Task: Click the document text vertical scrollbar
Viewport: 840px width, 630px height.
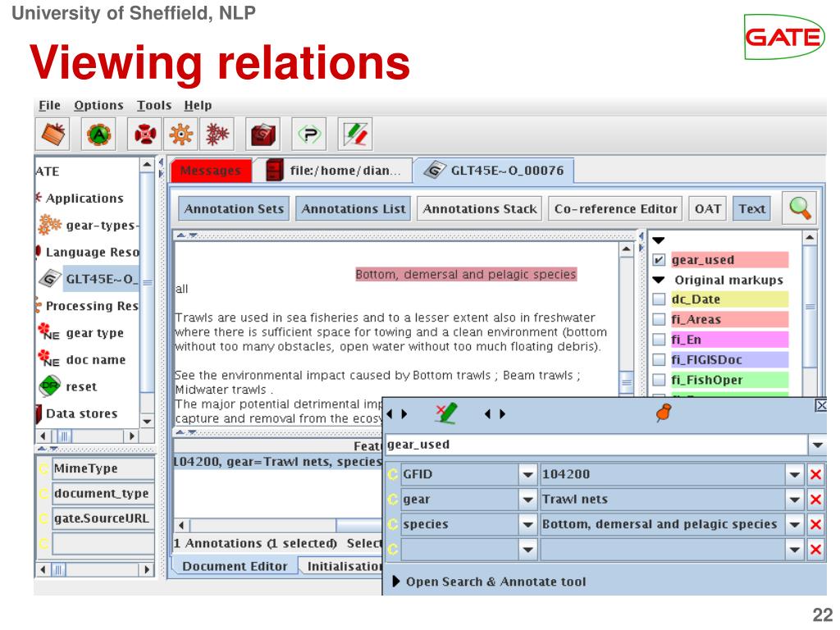Action: [x=626, y=319]
